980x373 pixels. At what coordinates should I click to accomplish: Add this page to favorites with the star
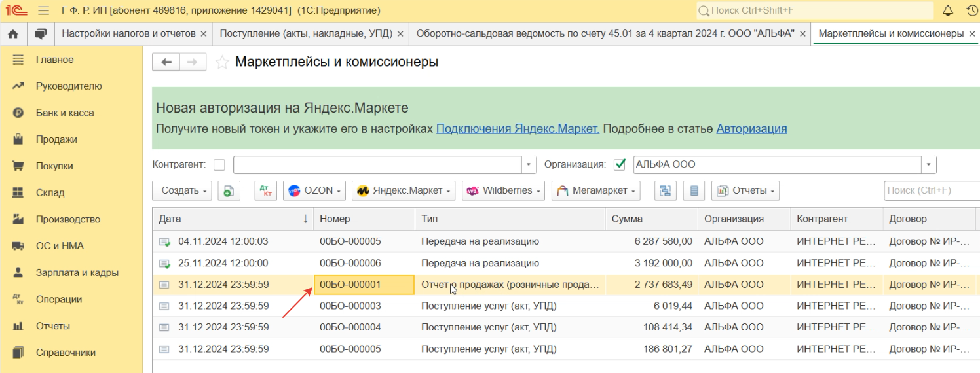(223, 62)
